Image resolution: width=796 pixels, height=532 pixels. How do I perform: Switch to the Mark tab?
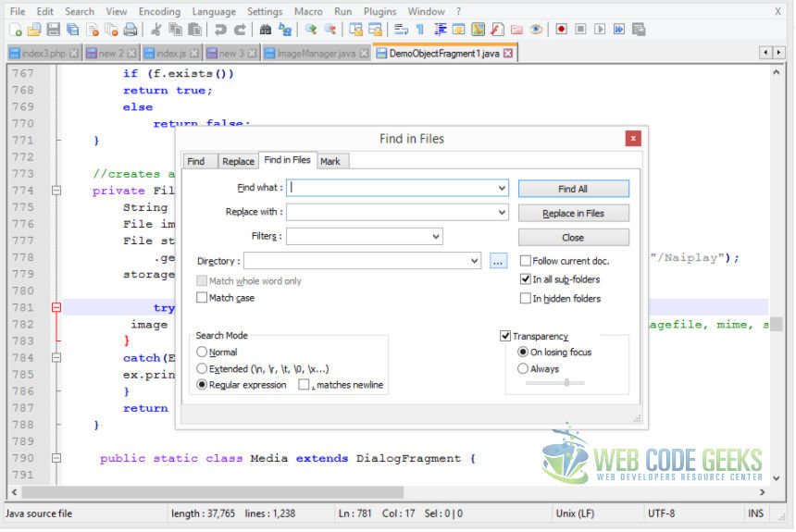click(331, 162)
